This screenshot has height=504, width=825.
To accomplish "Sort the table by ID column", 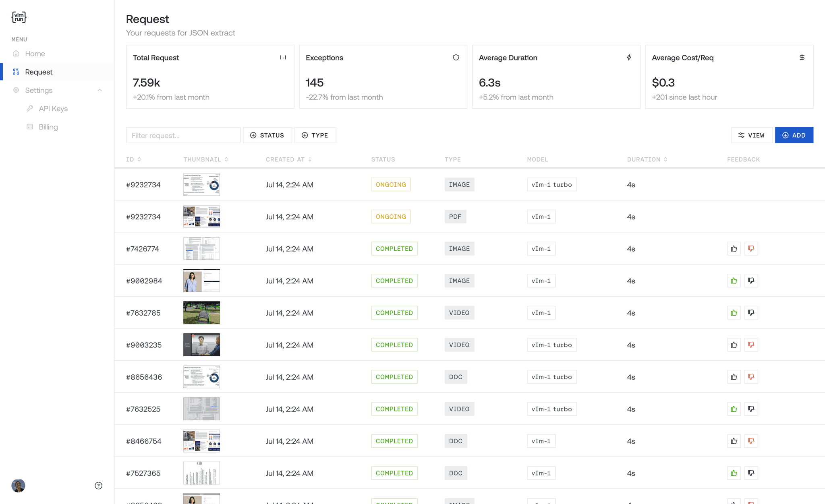I will coord(139,159).
